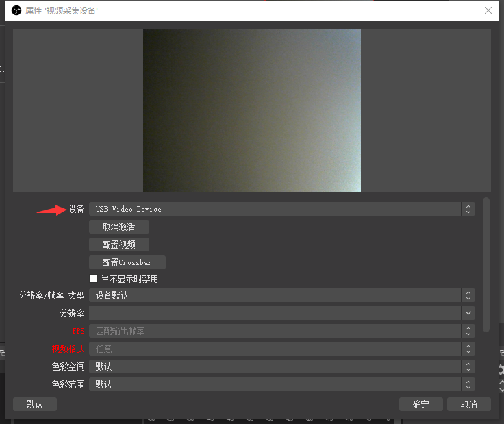Expand the 色彩空间 dropdown
Screen dimensions: 504x424
[x=281, y=366]
